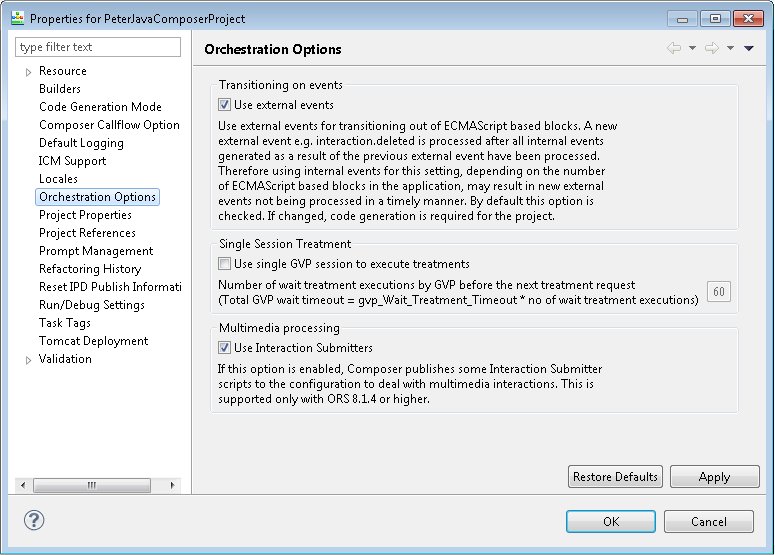The image size is (775, 555).
Task: Confirm with the OK button
Action: pos(611,521)
